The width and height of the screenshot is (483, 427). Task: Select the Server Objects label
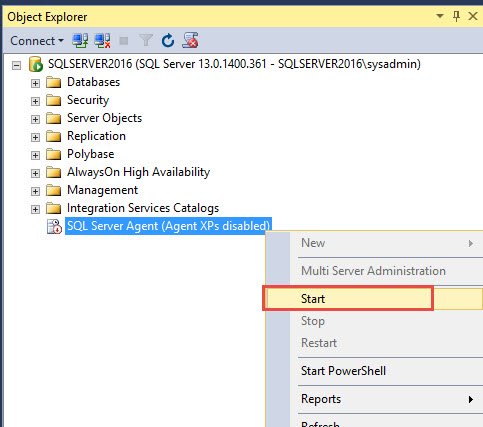pyautogui.click(x=104, y=118)
